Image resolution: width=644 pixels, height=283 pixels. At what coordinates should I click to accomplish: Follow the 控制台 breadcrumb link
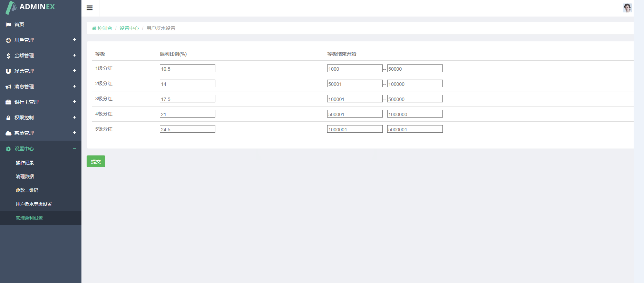tap(105, 28)
